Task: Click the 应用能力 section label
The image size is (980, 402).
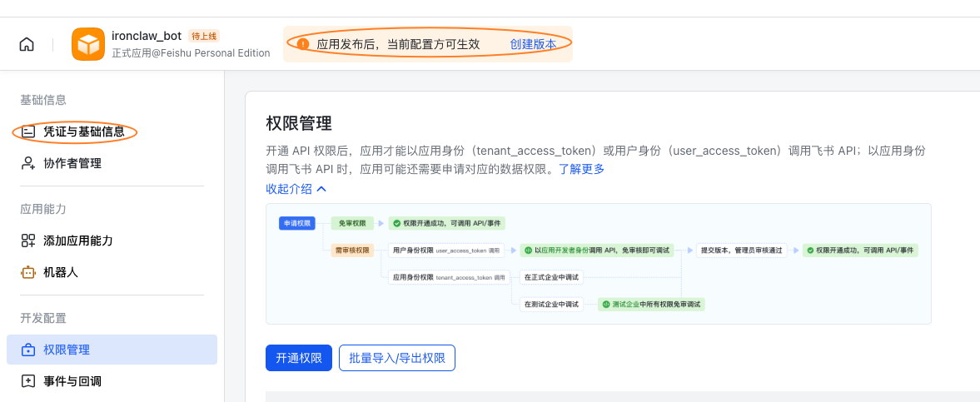Action: click(x=43, y=209)
